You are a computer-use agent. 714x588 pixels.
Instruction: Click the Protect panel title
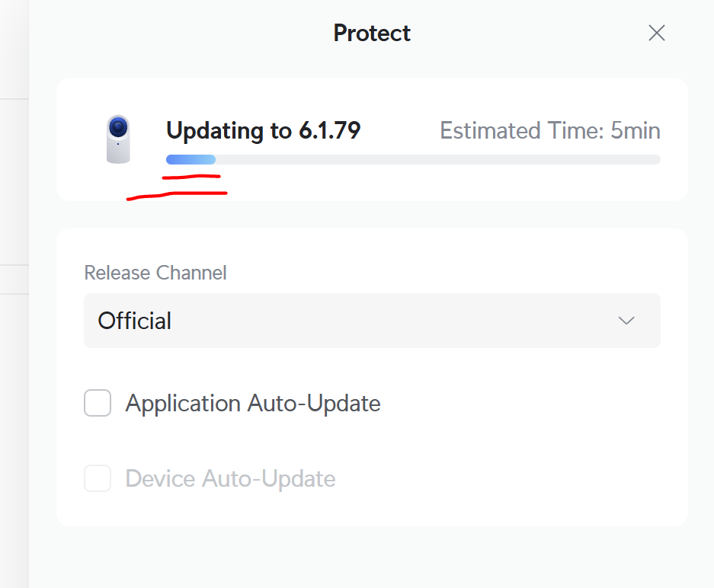372,33
